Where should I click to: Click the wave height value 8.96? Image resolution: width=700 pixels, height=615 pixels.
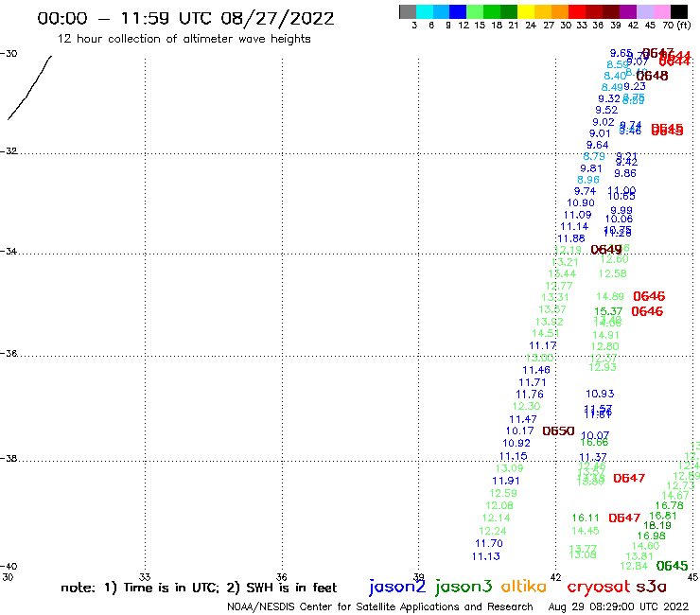pos(588,180)
